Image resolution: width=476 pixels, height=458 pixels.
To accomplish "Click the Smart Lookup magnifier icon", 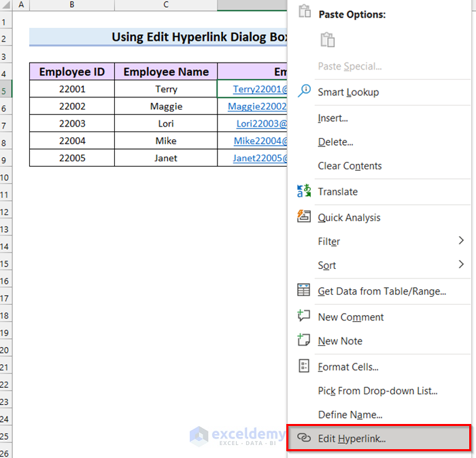I will tap(304, 91).
